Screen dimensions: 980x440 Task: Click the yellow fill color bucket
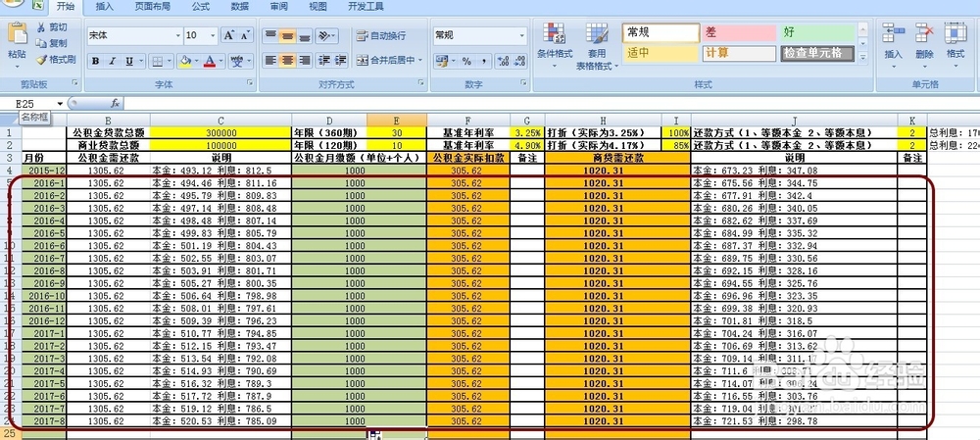(x=185, y=62)
